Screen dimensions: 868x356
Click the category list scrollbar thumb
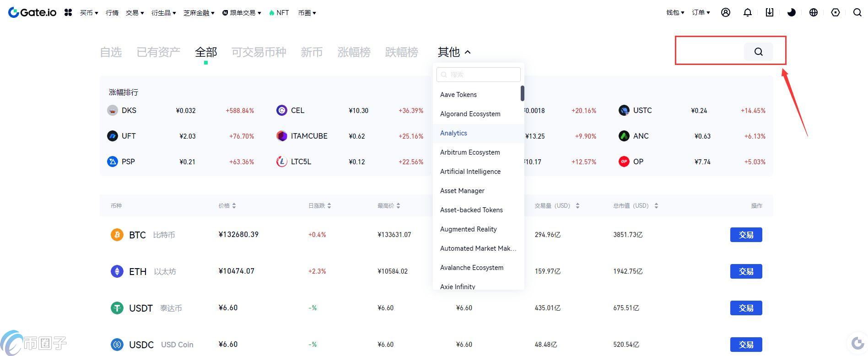522,93
